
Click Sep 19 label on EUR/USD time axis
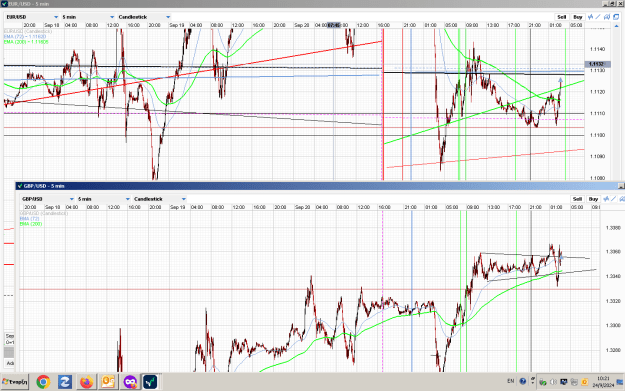177,25
